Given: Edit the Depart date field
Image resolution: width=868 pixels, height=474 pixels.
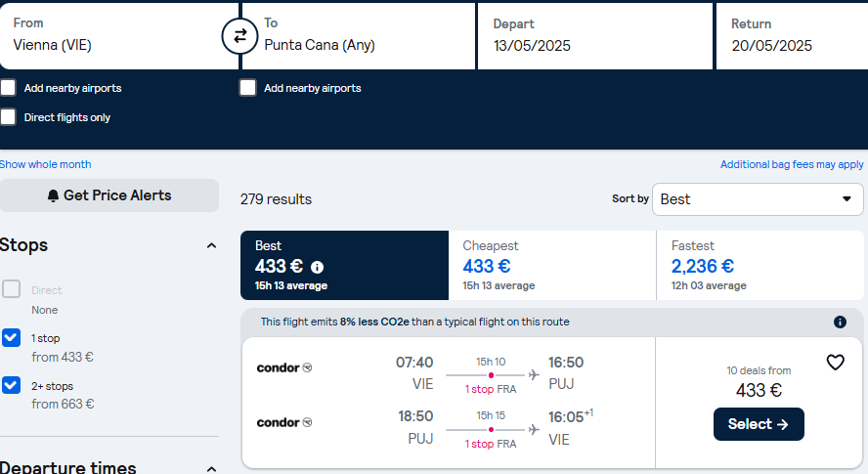Looking at the screenshot, I should click(595, 36).
